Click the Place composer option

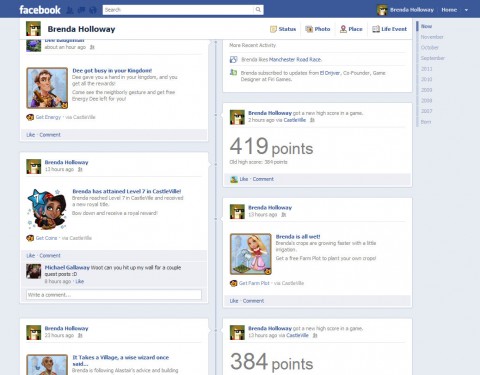351,29
